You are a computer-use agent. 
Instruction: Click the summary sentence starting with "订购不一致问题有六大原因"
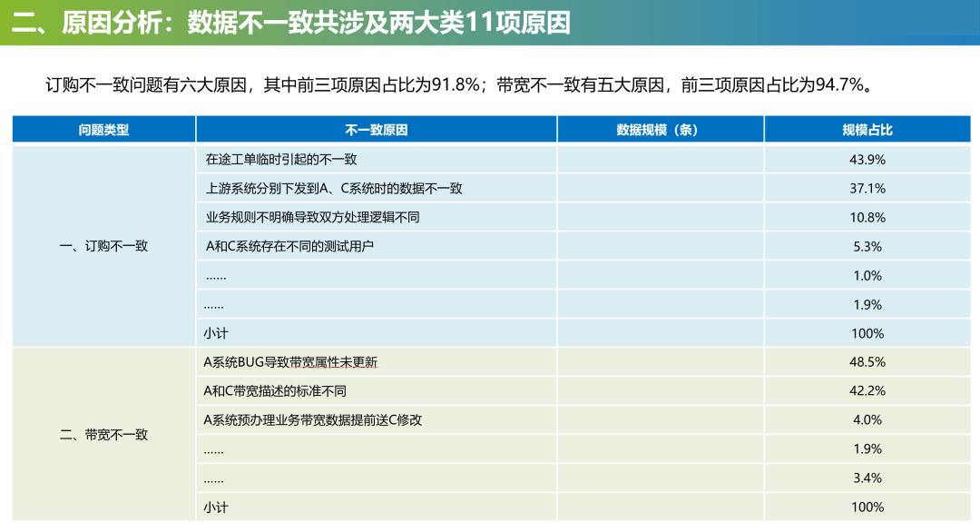pyautogui.click(x=459, y=84)
